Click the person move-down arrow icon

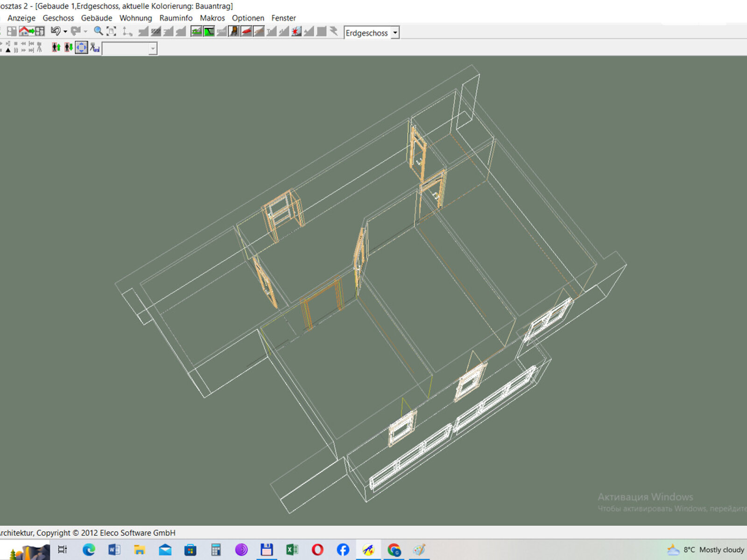[x=69, y=48]
